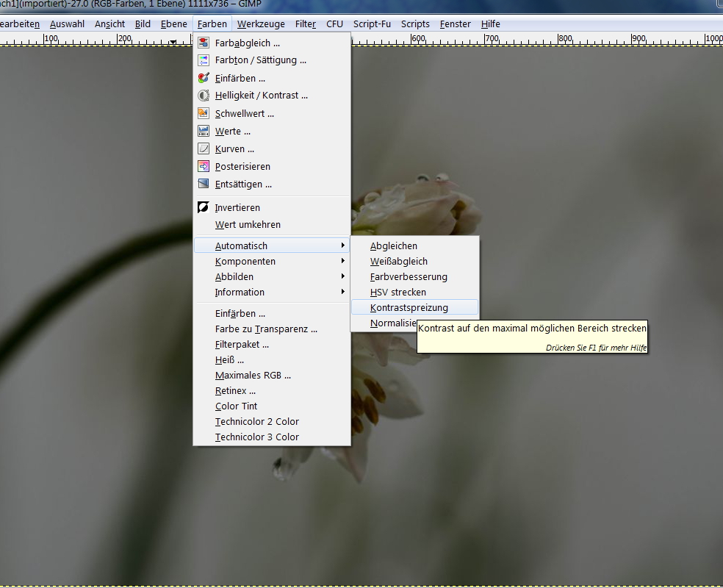Apply Invertieren to the image
Screen dimensions: 723x588
272,207
